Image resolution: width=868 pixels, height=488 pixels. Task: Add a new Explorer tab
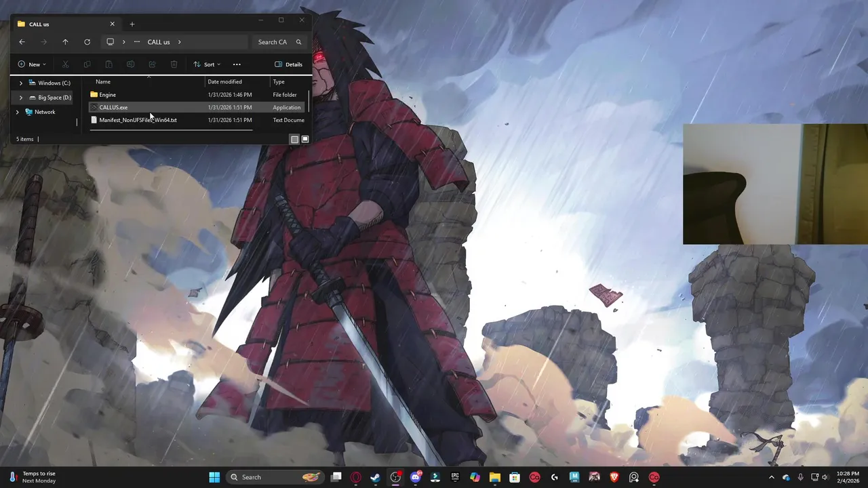pyautogui.click(x=132, y=24)
